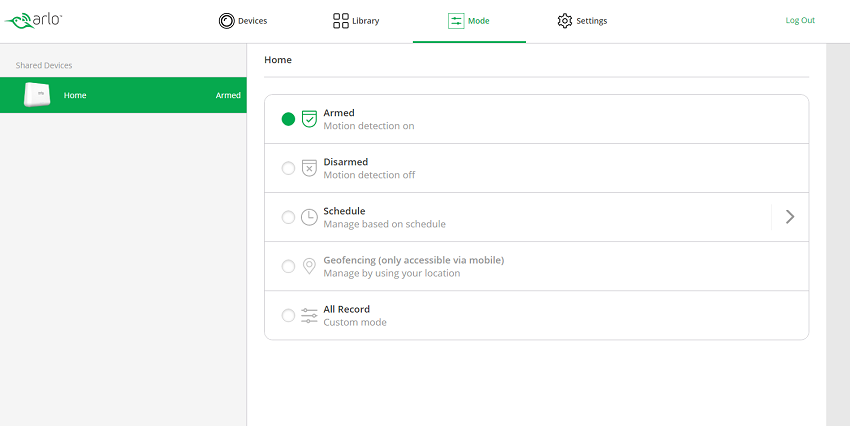Click the Settings gear icon
This screenshot has height=426, width=850.
tap(564, 21)
